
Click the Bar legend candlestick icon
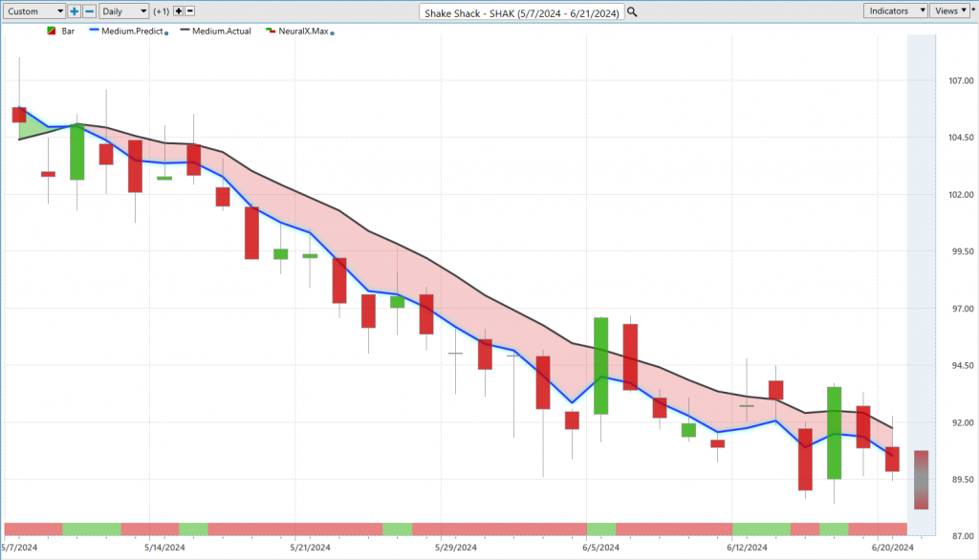click(x=51, y=32)
